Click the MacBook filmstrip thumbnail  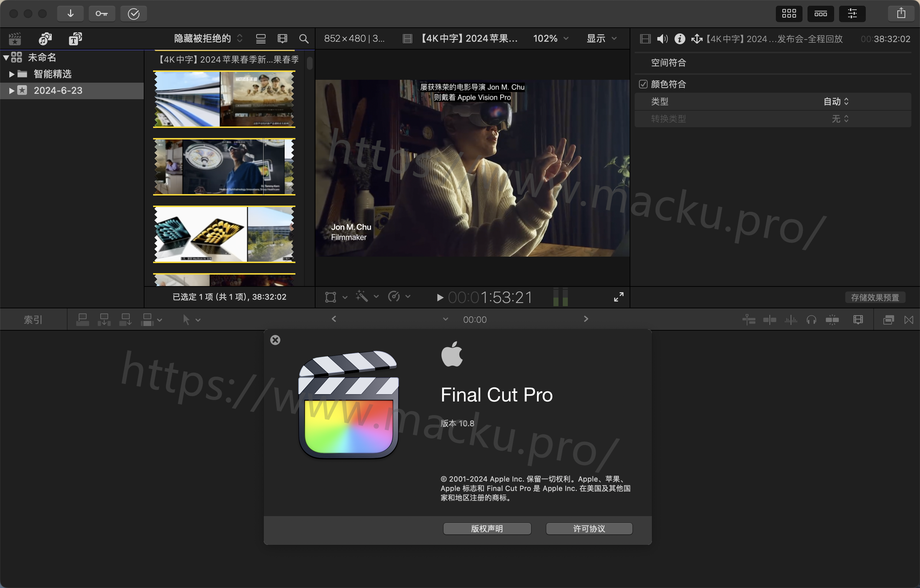point(224,234)
